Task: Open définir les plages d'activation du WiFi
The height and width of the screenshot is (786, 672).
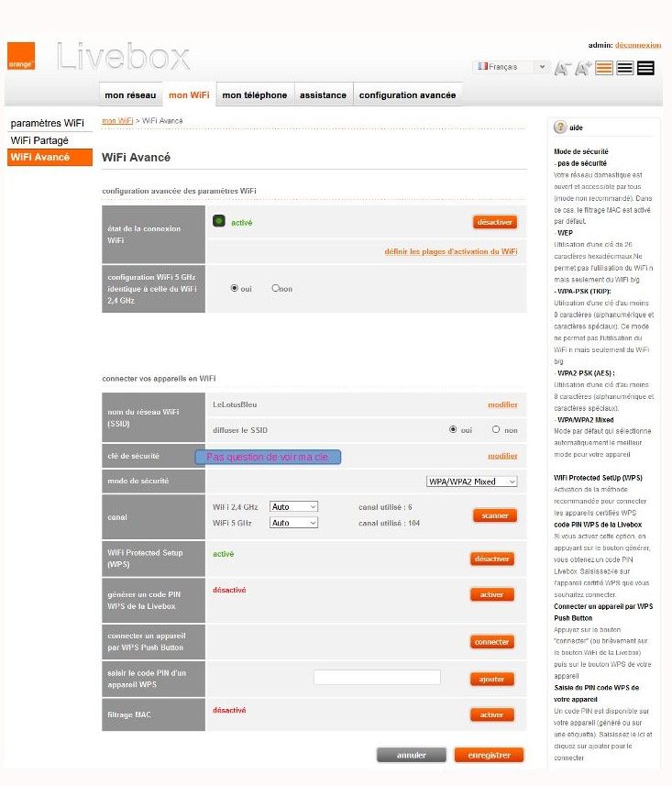Action: 451,251
